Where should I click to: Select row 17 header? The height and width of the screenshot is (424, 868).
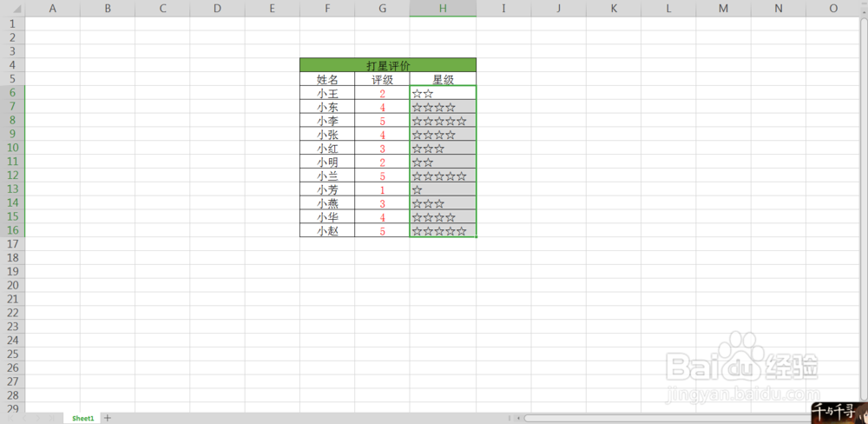(x=13, y=244)
